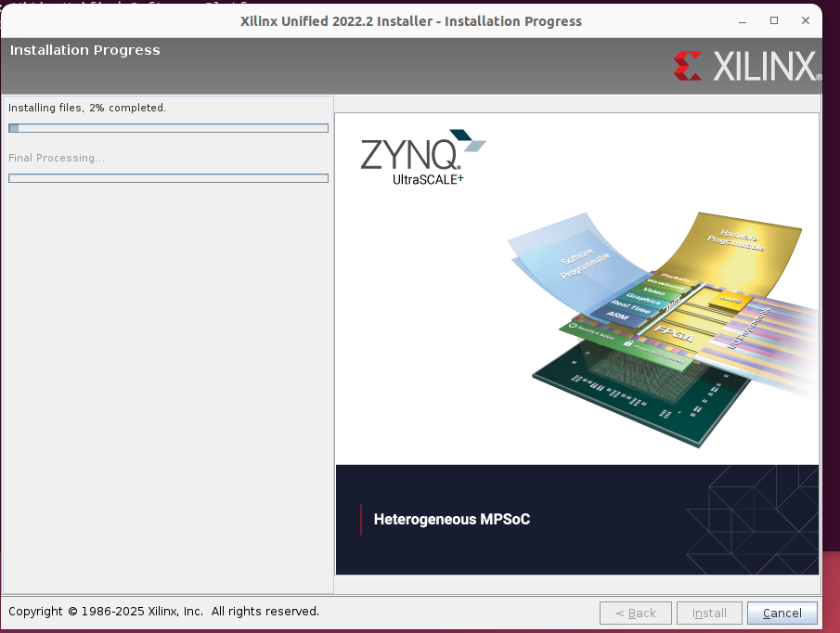Click 'Installing files, 2% completed.' status text

87,108
